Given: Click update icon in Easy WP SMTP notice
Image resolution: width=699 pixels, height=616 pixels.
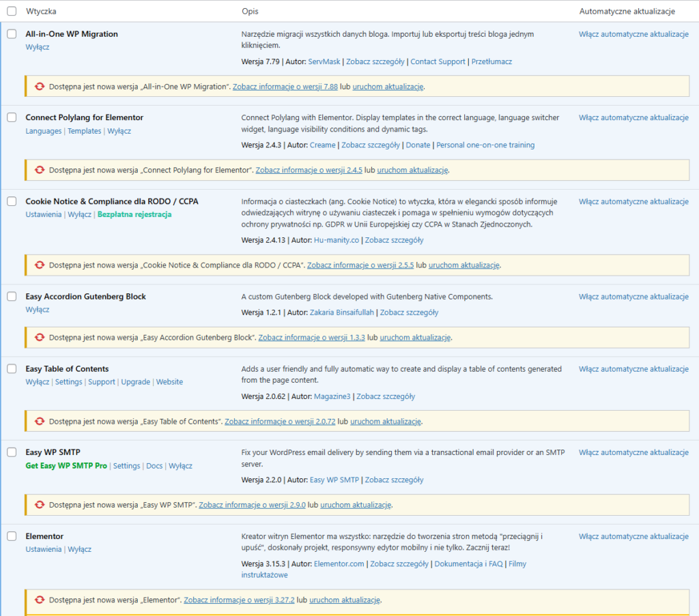Looking at the screenshot, I should pyautogui.click(x=40, y=505).
